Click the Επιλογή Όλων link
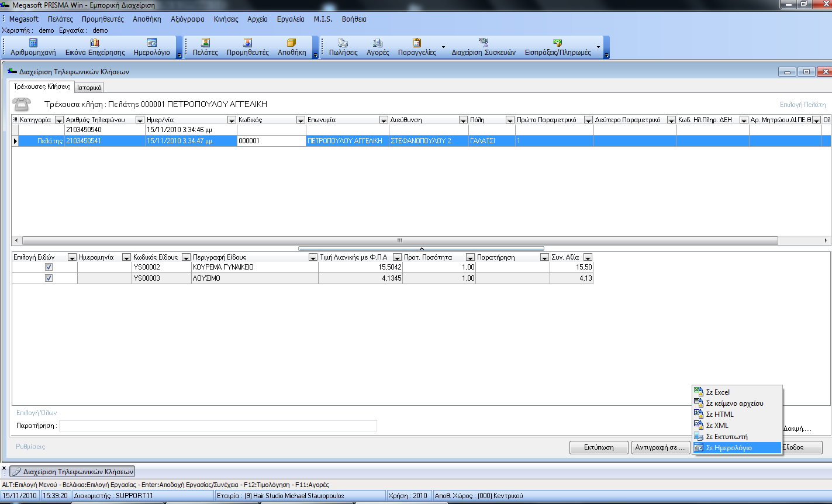 36,413
